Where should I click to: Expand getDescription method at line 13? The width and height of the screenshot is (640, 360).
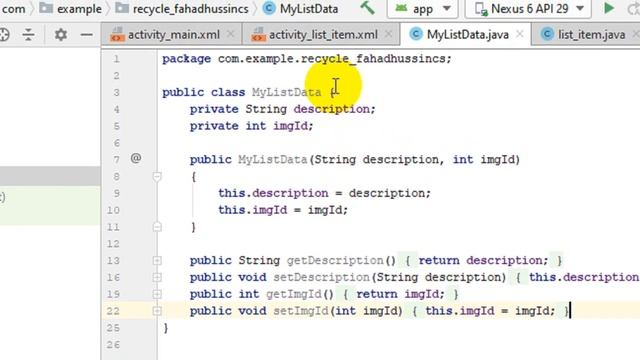(157, 261)
